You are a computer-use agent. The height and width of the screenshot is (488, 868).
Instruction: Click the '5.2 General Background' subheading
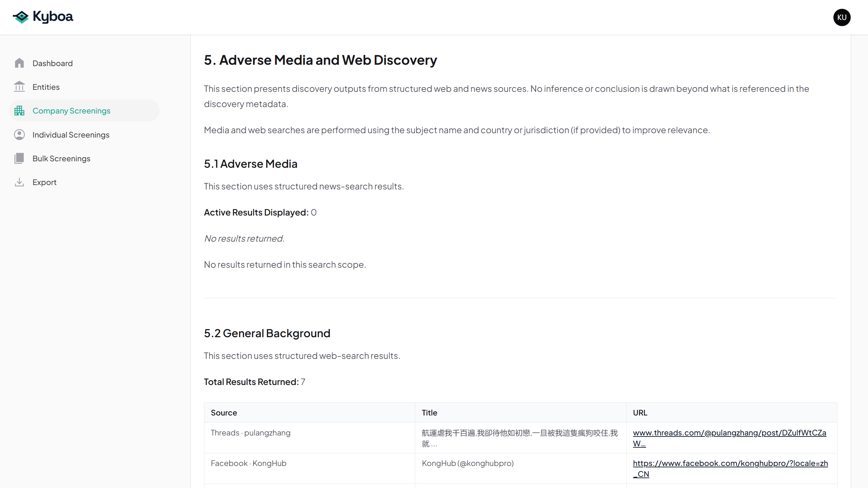267,333
